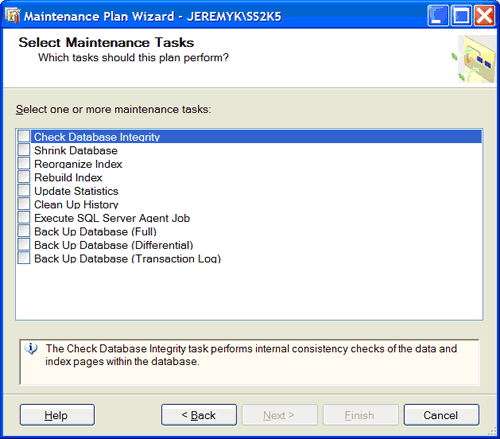Viewport: 500px width, 439px height.
Task: Click the resize grip at window corner
Action: (492, 431)
